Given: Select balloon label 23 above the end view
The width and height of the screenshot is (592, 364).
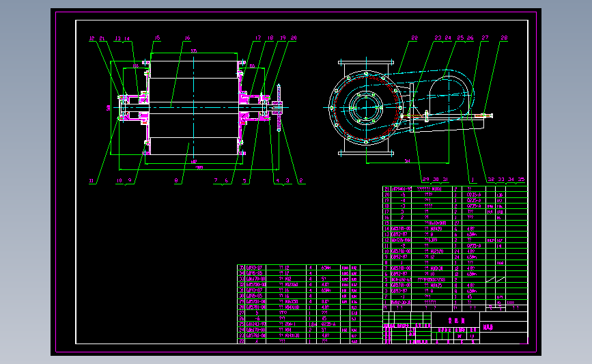Looking at the screenshot, I should (x=438, y=38).
